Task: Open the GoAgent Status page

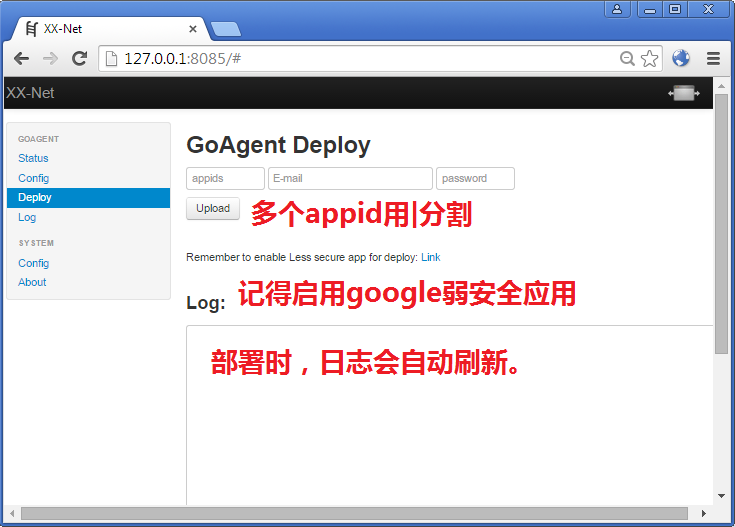Action: [33, 158]
